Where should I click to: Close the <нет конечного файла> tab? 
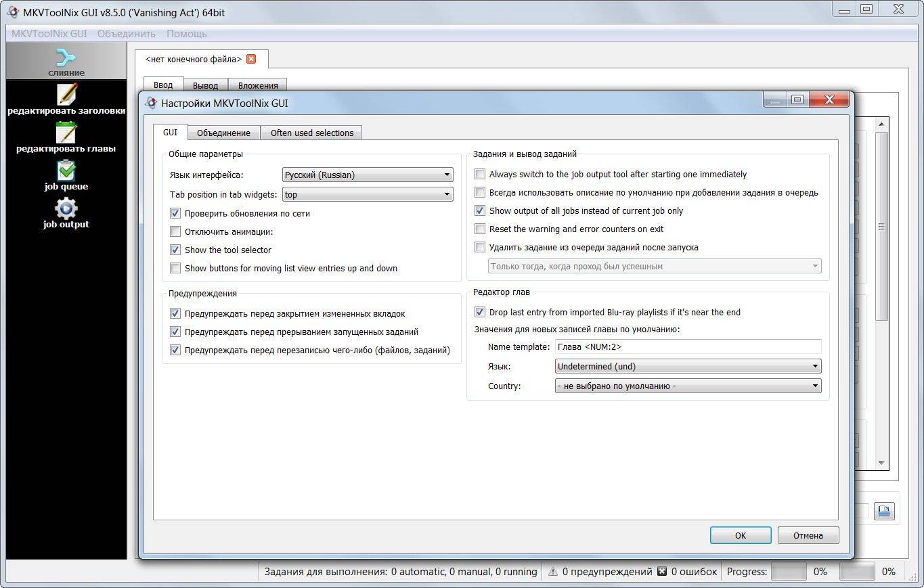(251, 59)
